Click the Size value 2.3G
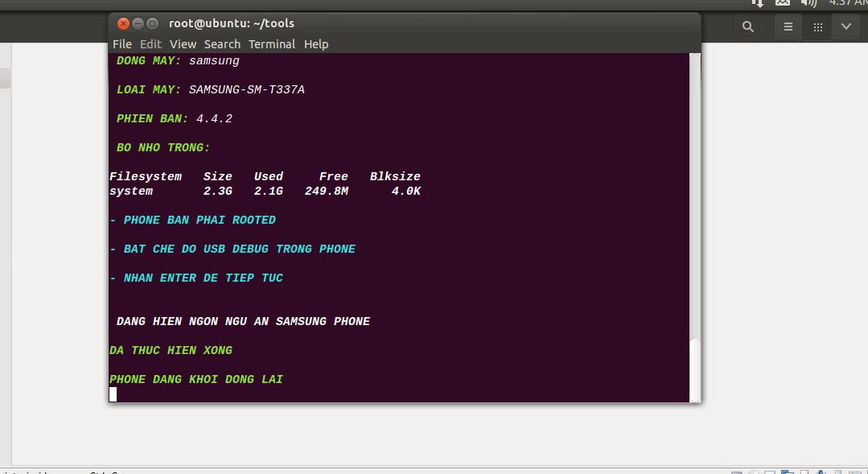 coord(217,191)
